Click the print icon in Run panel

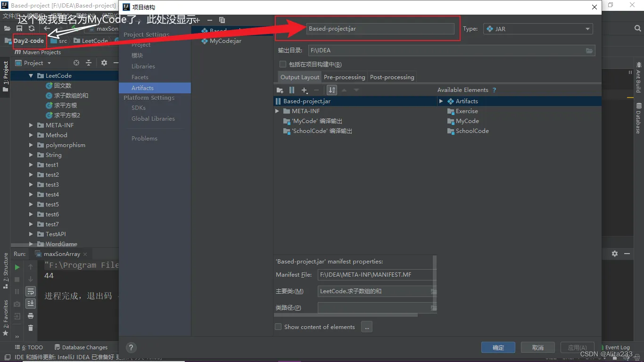(x=31, y=316)
